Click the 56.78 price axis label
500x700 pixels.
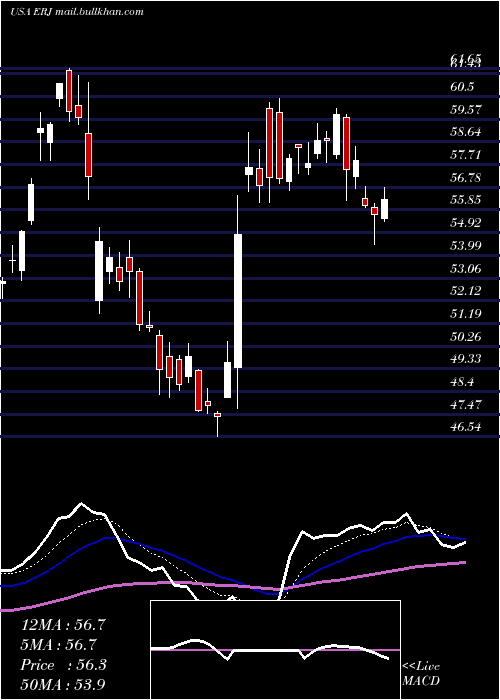coord(466,178)
